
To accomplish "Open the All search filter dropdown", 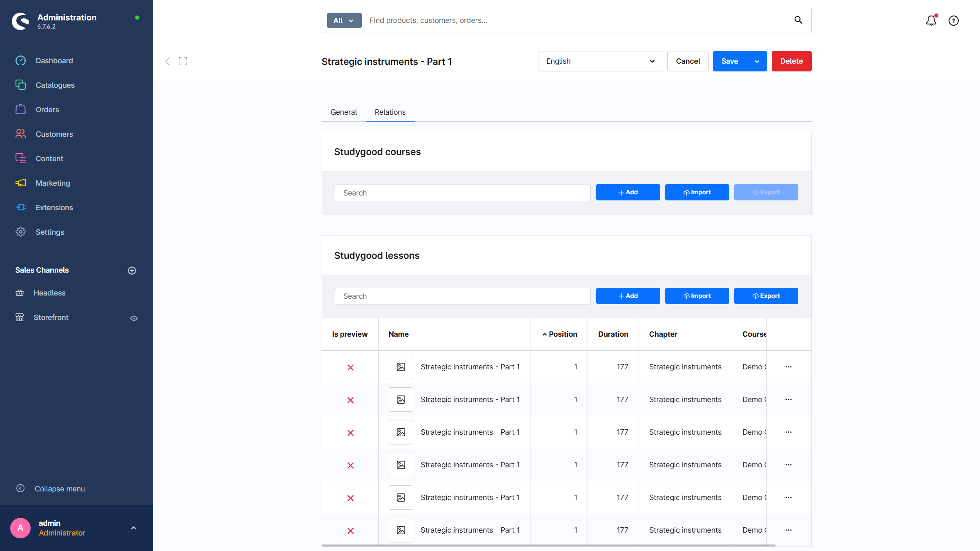I will pyautogui.click(x=344, y=20).
